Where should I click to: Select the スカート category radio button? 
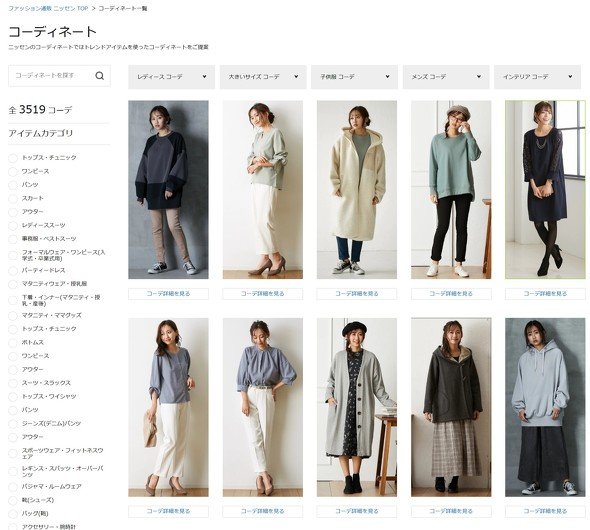pyautogui.click(x=13, y=199)
